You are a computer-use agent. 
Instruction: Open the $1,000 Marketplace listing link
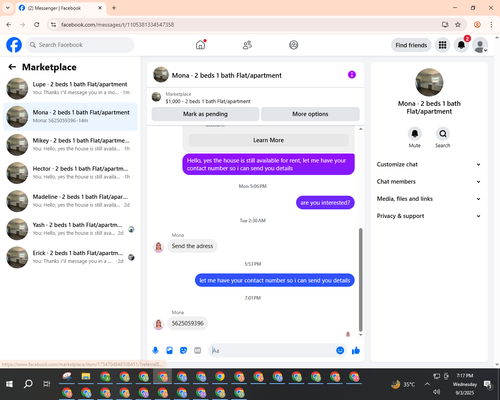208,101
